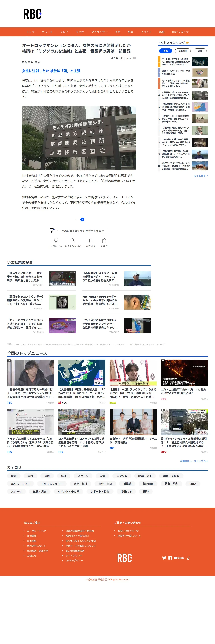The height and width of the screenshot is (644, 215).
Task: Open the Cookieポリシー footer link
Action: click(74, 561)
